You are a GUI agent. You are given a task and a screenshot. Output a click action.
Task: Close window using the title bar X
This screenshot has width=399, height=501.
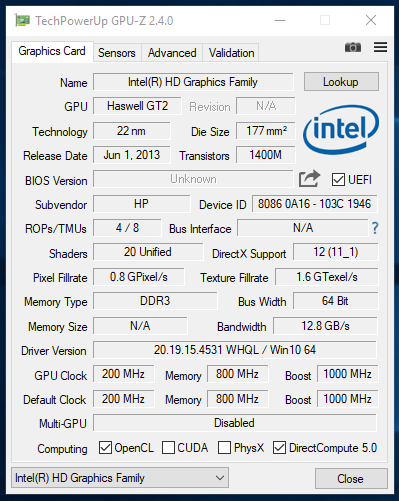[371, 20]
